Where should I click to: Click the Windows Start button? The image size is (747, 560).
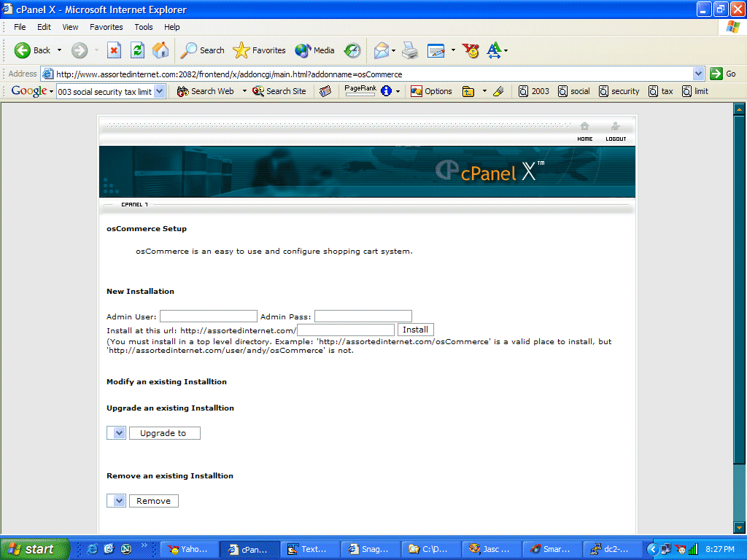click(x=35, y=549)
